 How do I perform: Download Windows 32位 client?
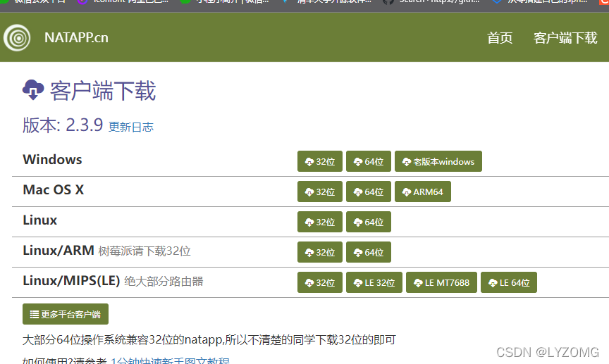pos(319,161)
